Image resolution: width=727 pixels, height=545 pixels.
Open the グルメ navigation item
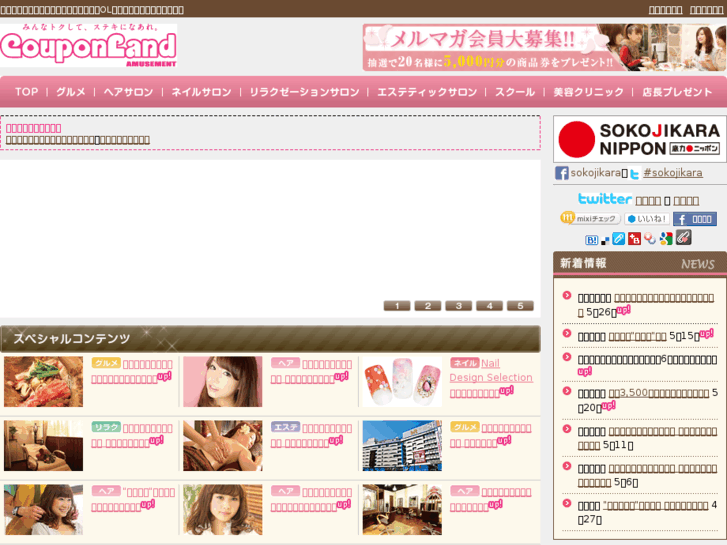(x=70, y=92)
